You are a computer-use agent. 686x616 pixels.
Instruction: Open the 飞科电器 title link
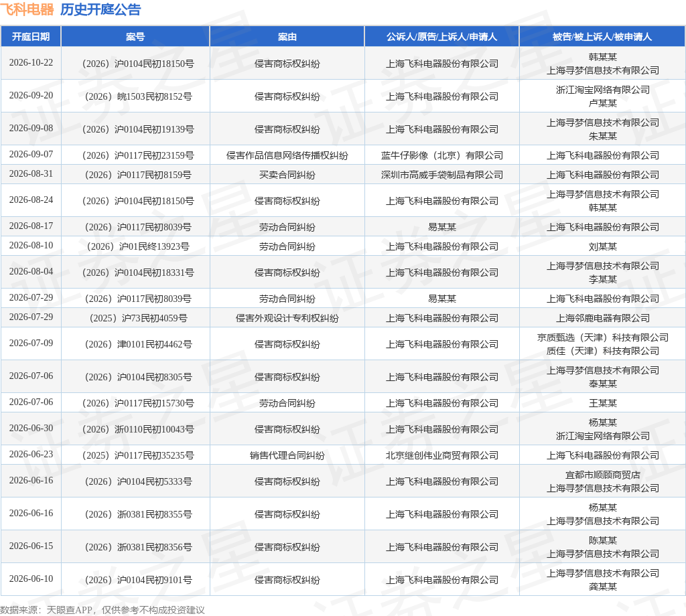point(27,9)
